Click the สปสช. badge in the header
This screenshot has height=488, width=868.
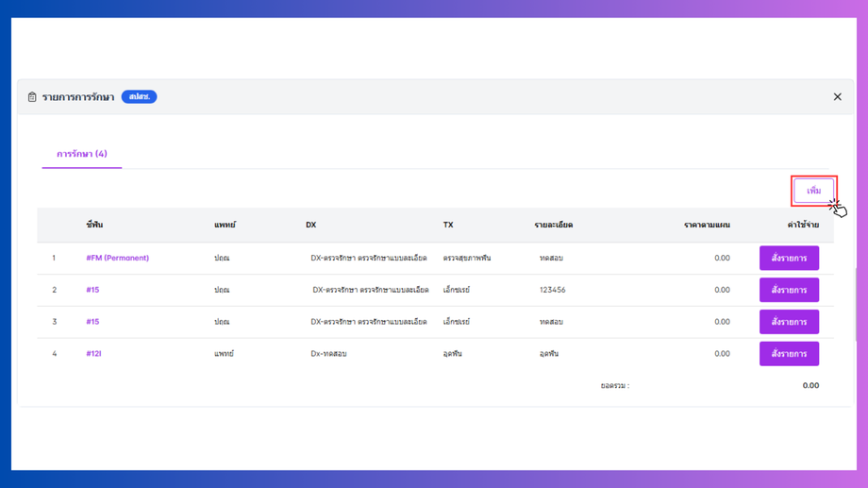tap(139, 97)
